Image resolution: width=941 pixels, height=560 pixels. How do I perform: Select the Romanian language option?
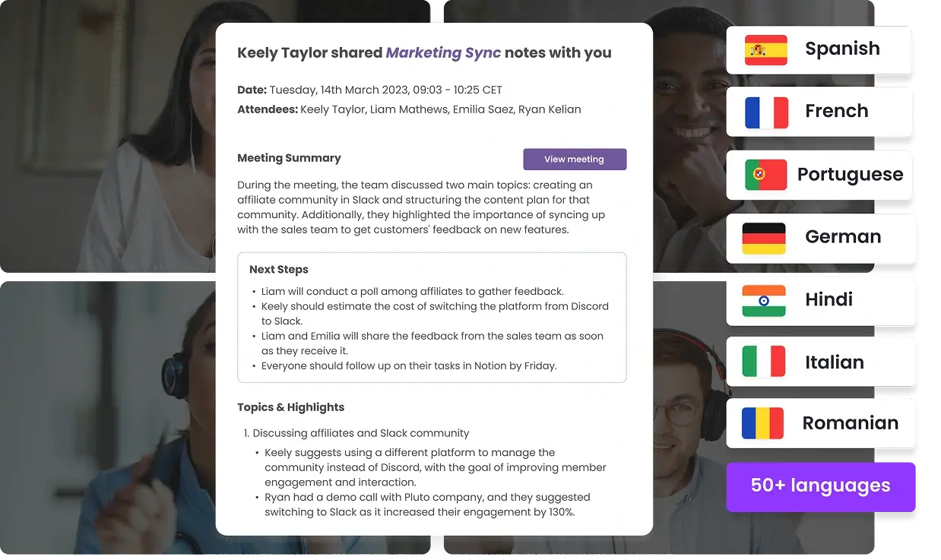(821, 423)
